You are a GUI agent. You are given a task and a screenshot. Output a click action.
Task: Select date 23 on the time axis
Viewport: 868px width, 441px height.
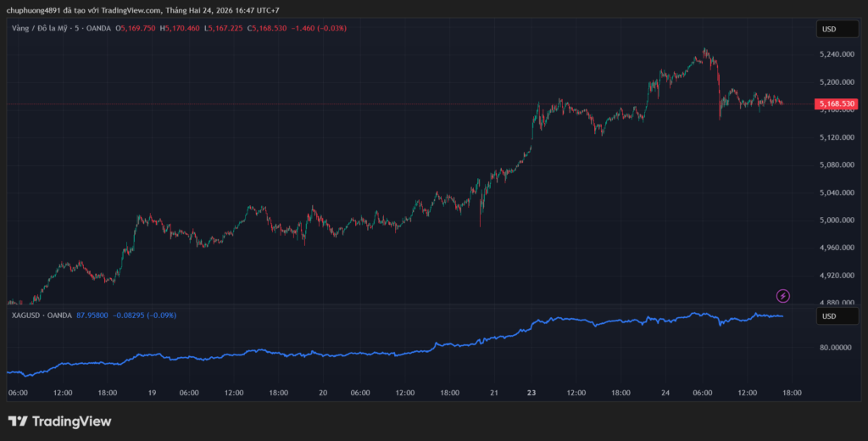click(531, 394)
